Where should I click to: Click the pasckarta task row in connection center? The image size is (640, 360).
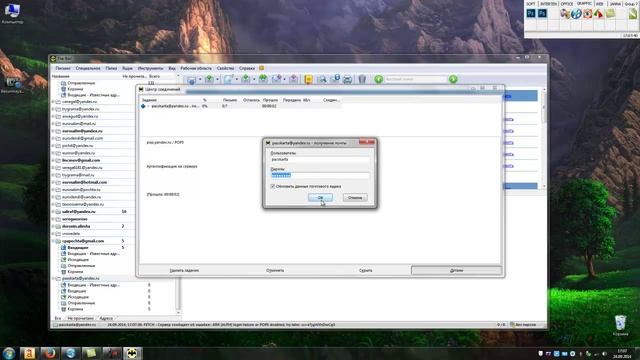click(241, 106)
